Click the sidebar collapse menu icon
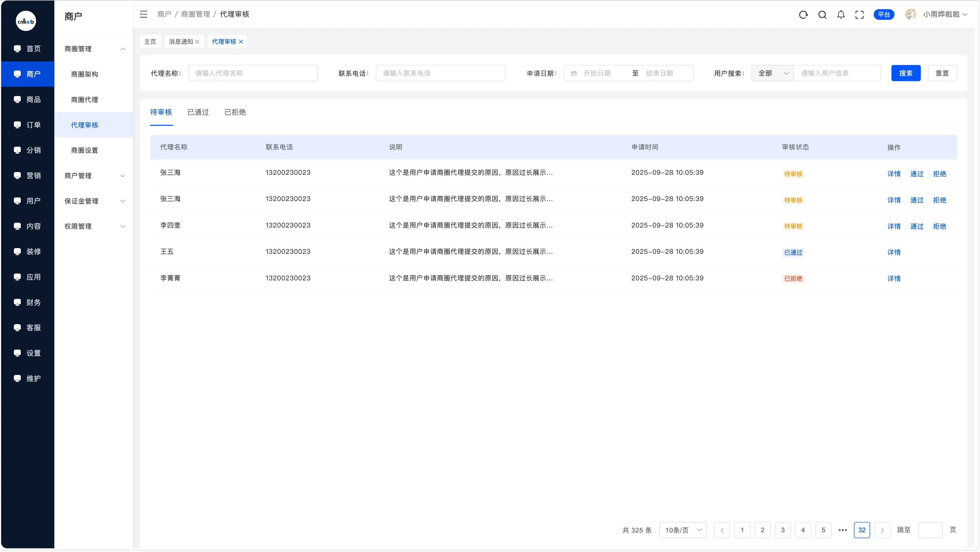This screenshot has width=980, height=552. (144, 14)
